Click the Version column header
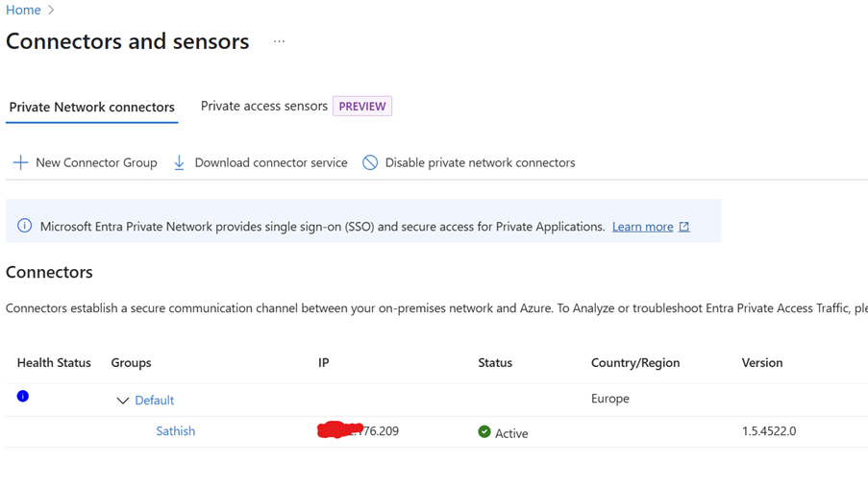 pos(762,362)
